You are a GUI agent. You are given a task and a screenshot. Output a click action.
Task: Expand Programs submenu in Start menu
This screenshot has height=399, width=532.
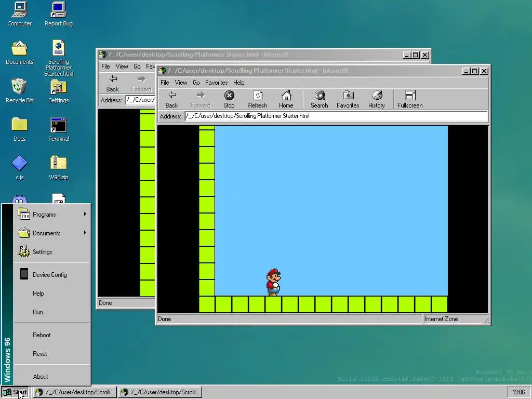52,215
